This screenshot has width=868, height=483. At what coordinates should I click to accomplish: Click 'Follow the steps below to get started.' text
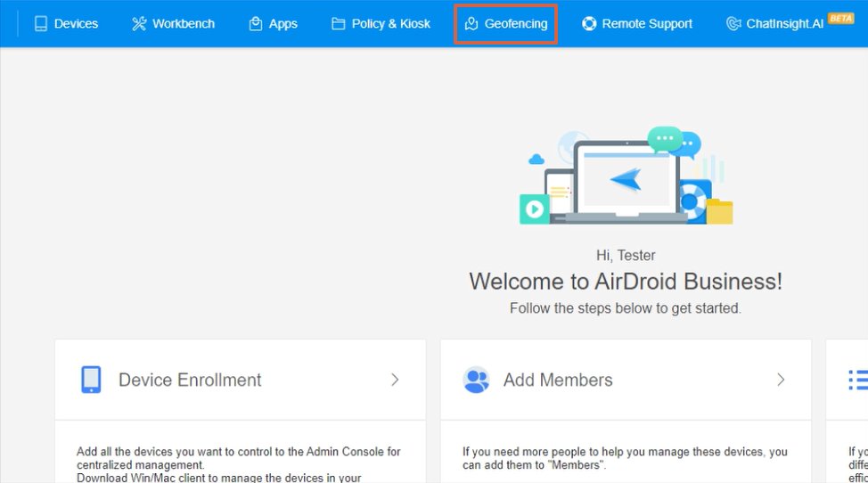click(x=626, y=308)
